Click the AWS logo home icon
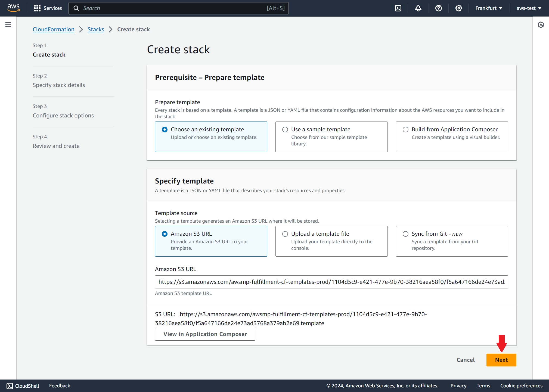549x392 pixels. click(13, 8)
